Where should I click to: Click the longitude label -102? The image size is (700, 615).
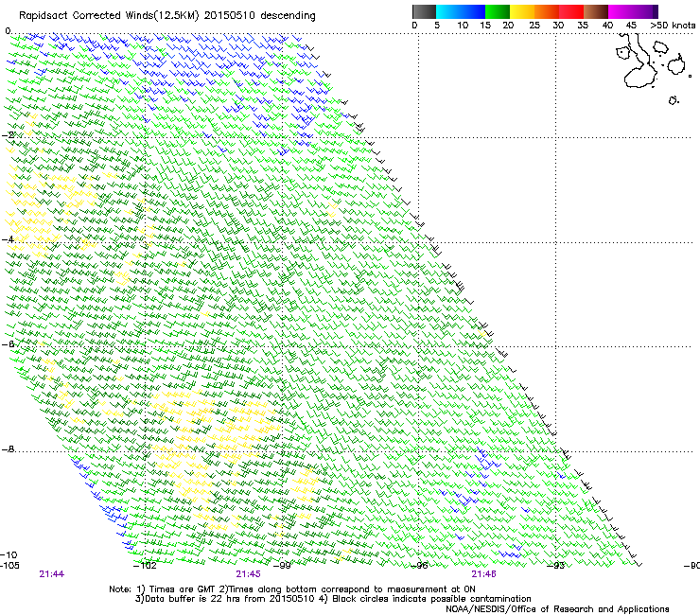[145, 566]
